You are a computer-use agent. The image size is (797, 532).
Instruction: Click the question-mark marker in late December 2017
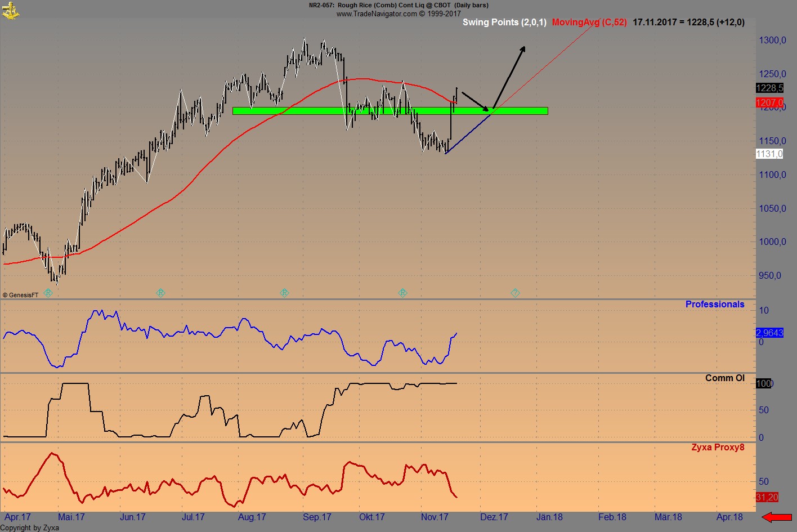(x=515, y=293)
